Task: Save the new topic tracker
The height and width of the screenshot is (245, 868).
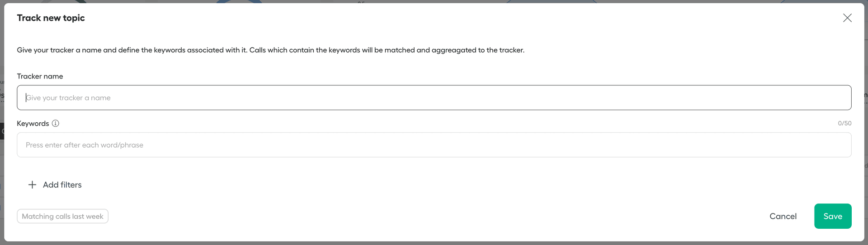Action: coord(833,216)
